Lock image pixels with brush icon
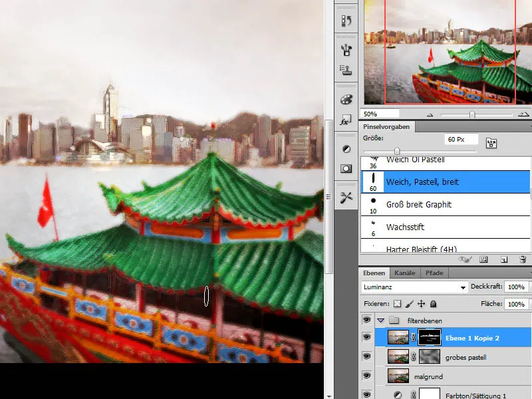Image resolution: width=532 pixels, height=399 pixels. (410, 304)
